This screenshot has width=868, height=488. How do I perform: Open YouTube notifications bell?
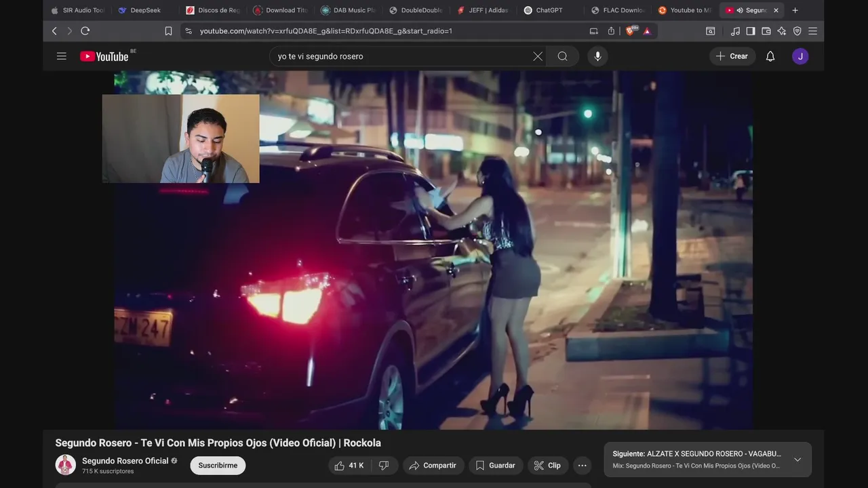(770, 56)
